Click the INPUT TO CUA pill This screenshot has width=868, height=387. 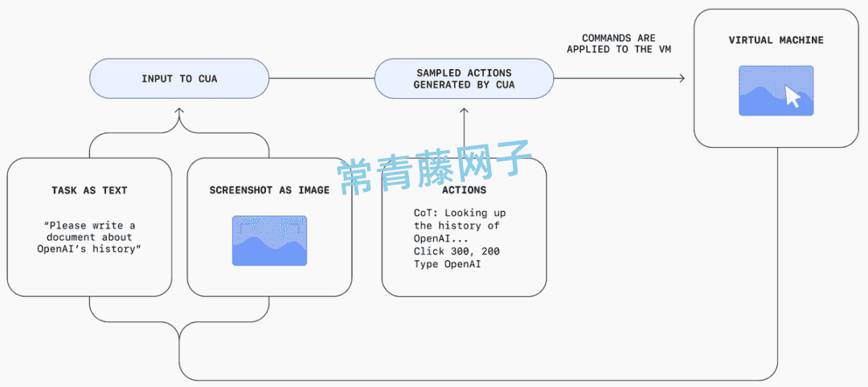179,79
